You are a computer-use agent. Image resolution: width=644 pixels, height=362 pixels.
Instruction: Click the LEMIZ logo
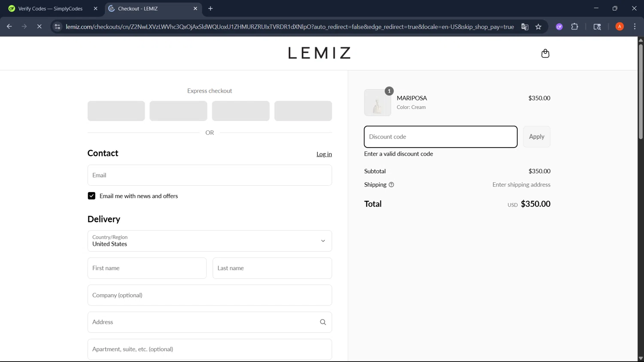point(319,53)
